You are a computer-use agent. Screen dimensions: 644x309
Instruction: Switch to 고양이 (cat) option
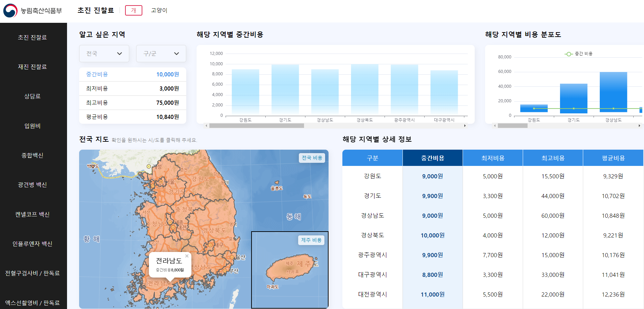pos(159,10)
